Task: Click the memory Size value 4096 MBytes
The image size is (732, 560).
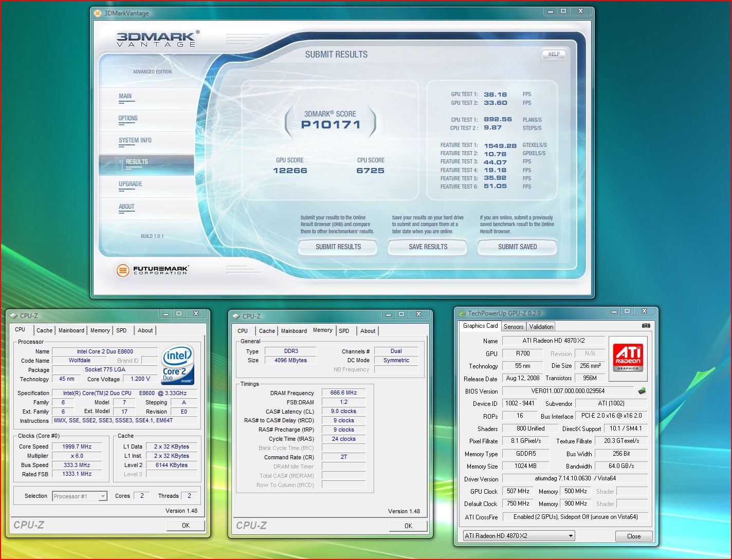Action: [x=290, y=360]
